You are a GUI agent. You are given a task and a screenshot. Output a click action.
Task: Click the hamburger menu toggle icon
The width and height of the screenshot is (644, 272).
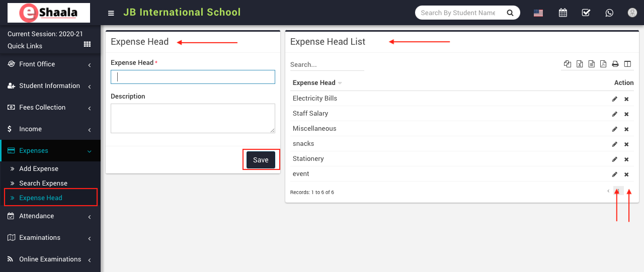click(x=111, y=13)
